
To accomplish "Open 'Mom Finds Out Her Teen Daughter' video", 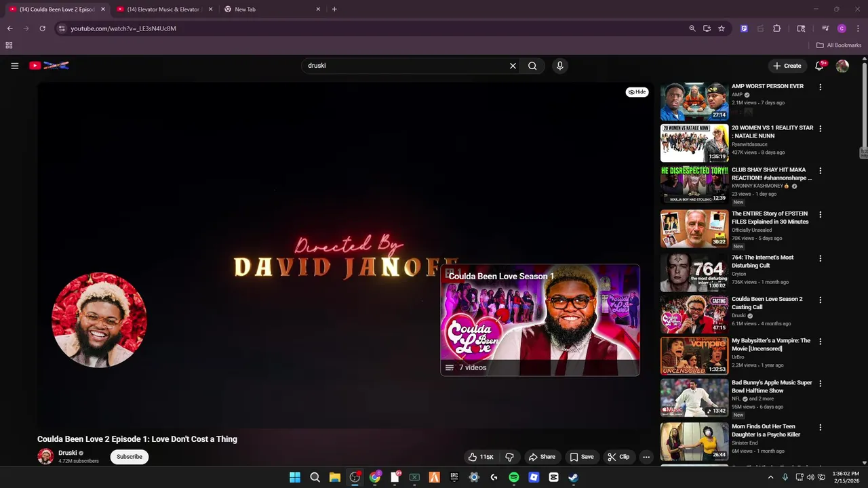I will coord(766,430).
